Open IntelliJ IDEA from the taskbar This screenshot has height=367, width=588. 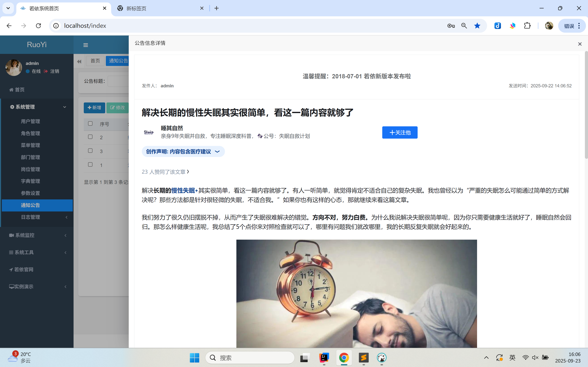pyautogui.click(x=324, y=358)
